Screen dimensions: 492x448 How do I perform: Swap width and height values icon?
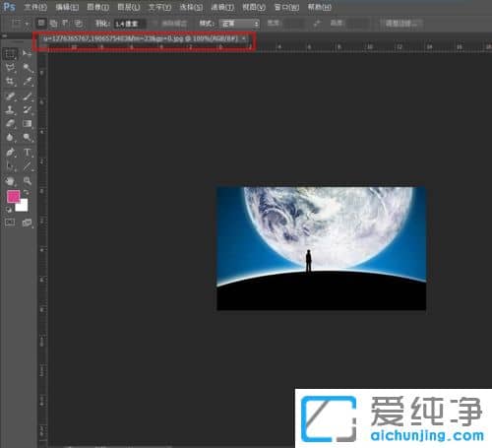tap(317, 24)
